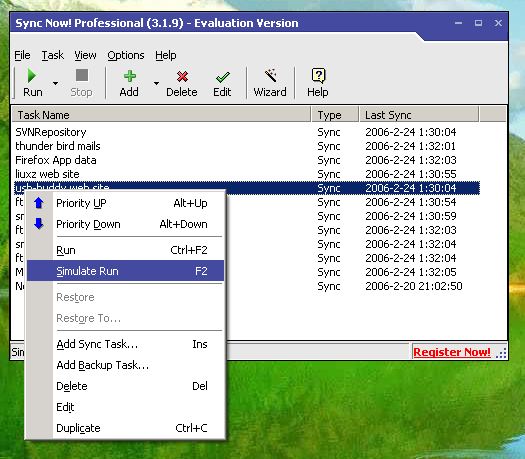
Task: Minimize the Sync Now! window
Action: point(458,23)
